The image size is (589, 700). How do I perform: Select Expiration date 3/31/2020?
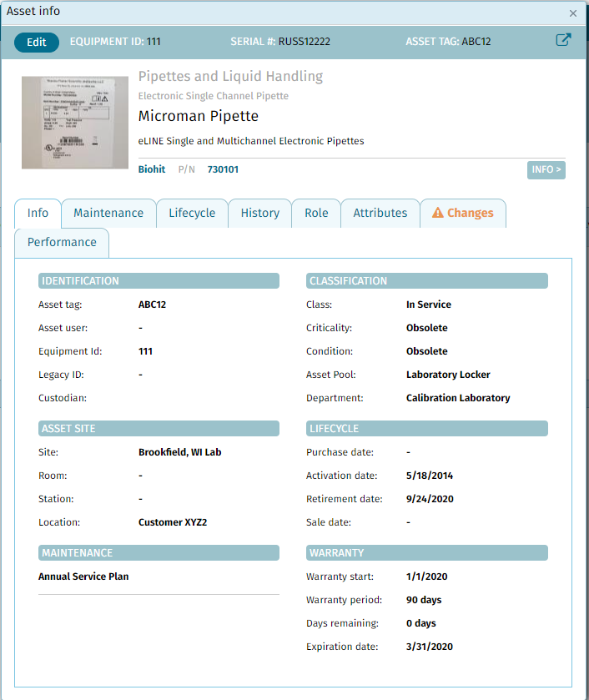click(x=429, y=647)
